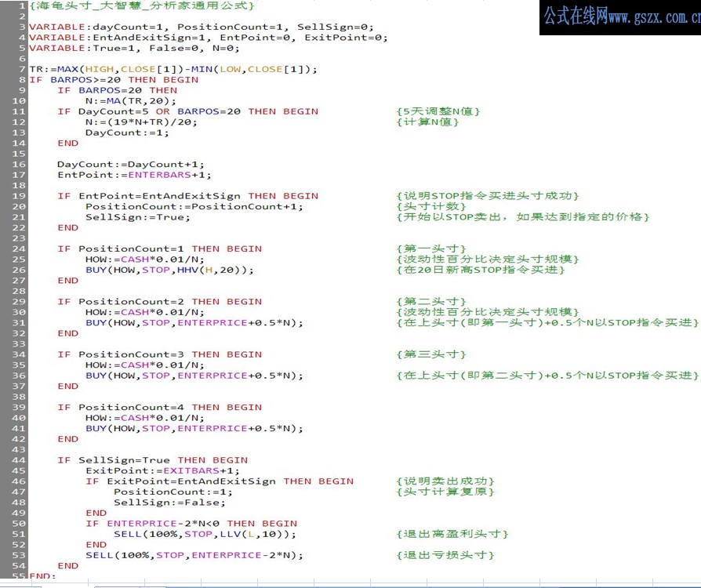This screenshot has height=588, width=701.
Task: Click the 'BUY(HOW,STOP,HHV(H,20));' statement
Action: coord(169,270)
